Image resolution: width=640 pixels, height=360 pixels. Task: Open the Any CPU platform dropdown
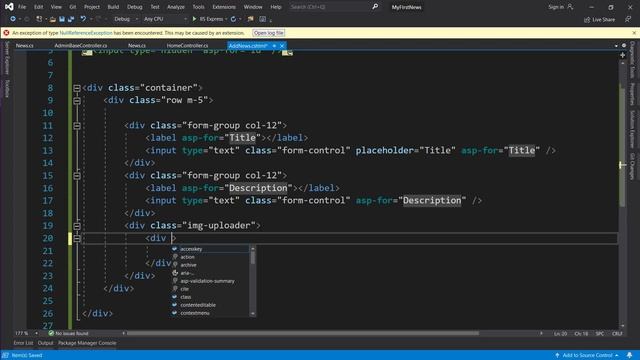[165, 19]
